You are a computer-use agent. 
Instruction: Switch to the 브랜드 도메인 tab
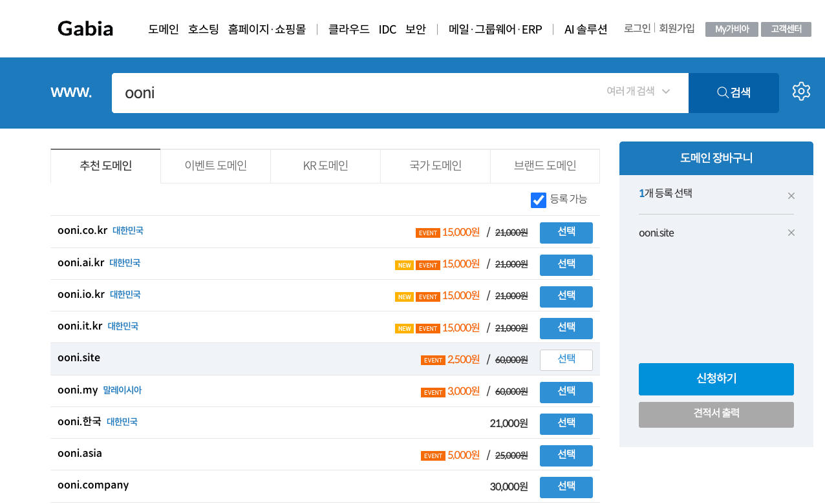click(545, 166)
